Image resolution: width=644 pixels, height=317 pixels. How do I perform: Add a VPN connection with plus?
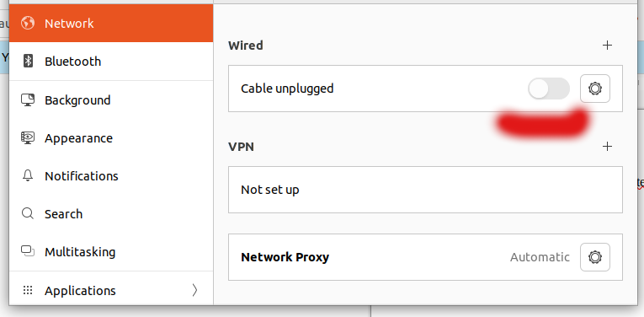pos(607,146)
